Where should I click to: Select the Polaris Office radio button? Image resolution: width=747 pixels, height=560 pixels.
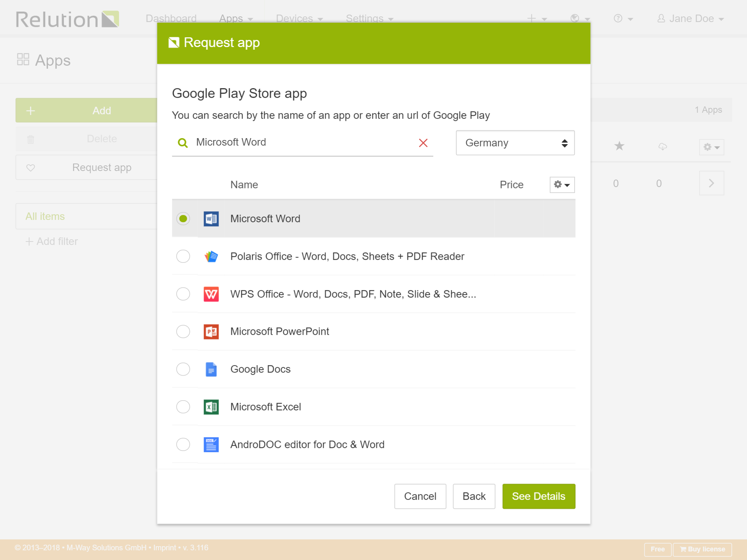[x=183, y=256]
